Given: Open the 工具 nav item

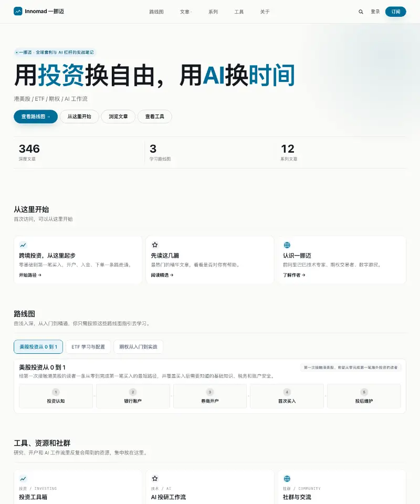Looking at the screenshot, I should tap(239, 12).
